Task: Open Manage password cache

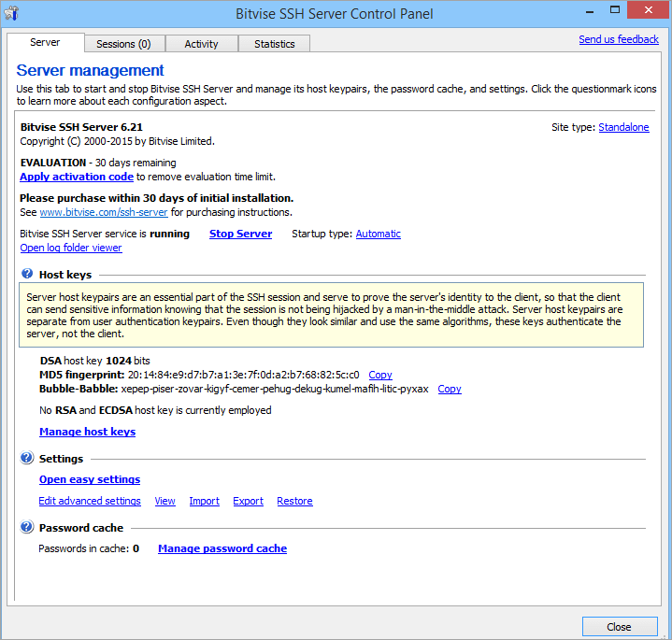Action: (222, 548)
